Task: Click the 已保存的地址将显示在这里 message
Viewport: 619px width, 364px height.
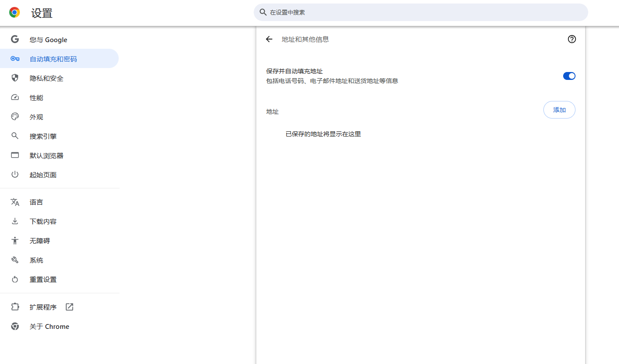Action: tap(323, 134)
